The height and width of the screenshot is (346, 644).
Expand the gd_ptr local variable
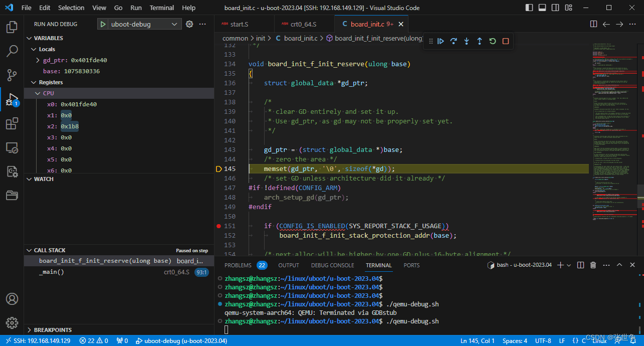pos(38,60)
